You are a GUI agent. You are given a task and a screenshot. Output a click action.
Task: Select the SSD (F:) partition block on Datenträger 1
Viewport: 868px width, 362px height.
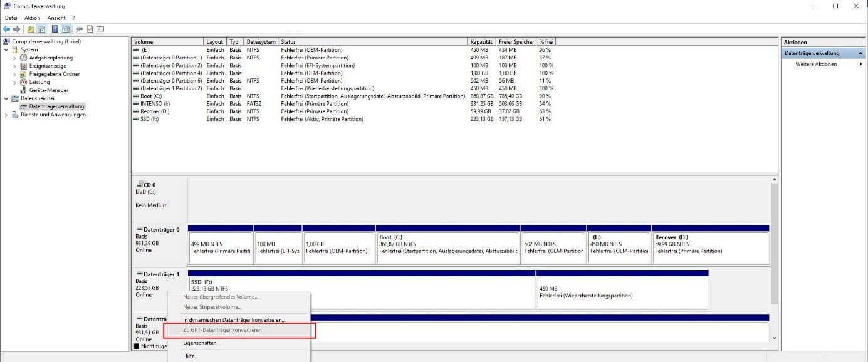tap(362, 290)
